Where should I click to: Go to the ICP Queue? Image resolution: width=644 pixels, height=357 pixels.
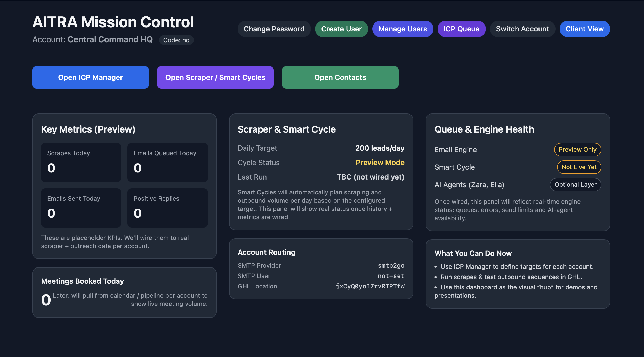[461, 29]
